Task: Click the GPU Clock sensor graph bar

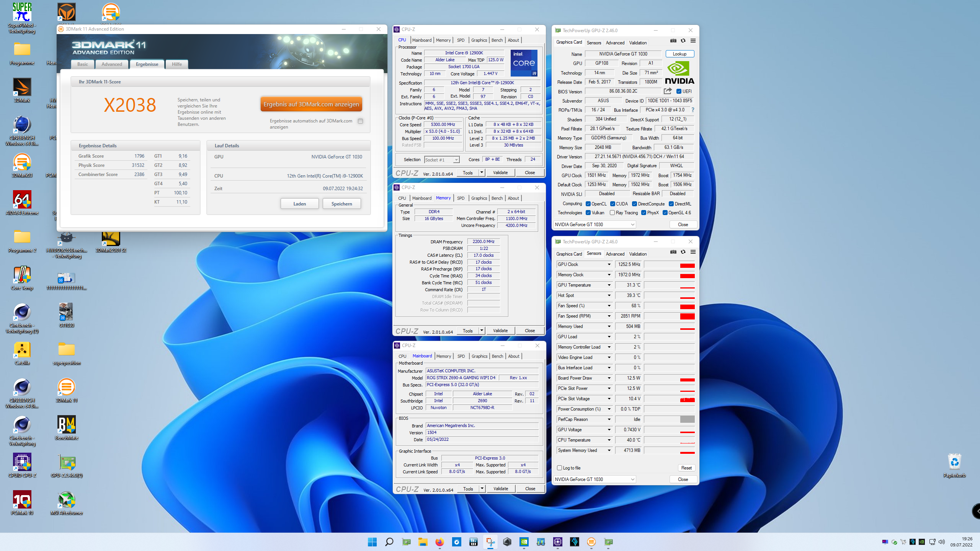Action: coord(669,265)
